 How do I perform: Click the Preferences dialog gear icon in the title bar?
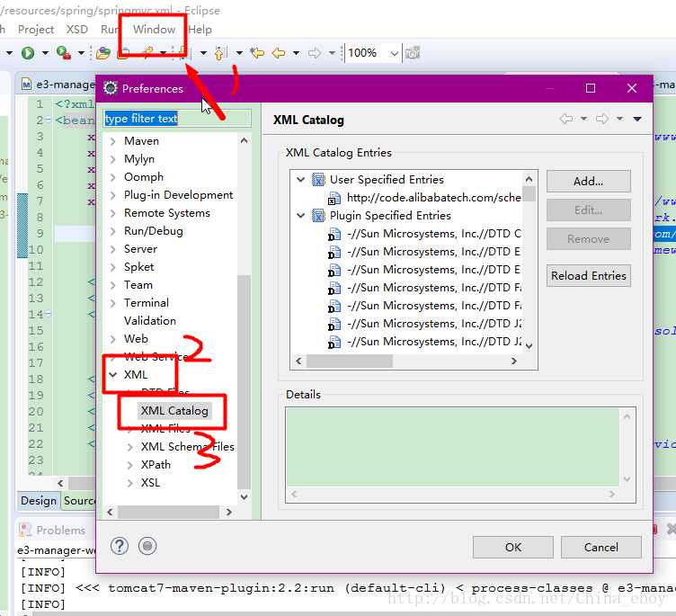coord(111,88)
